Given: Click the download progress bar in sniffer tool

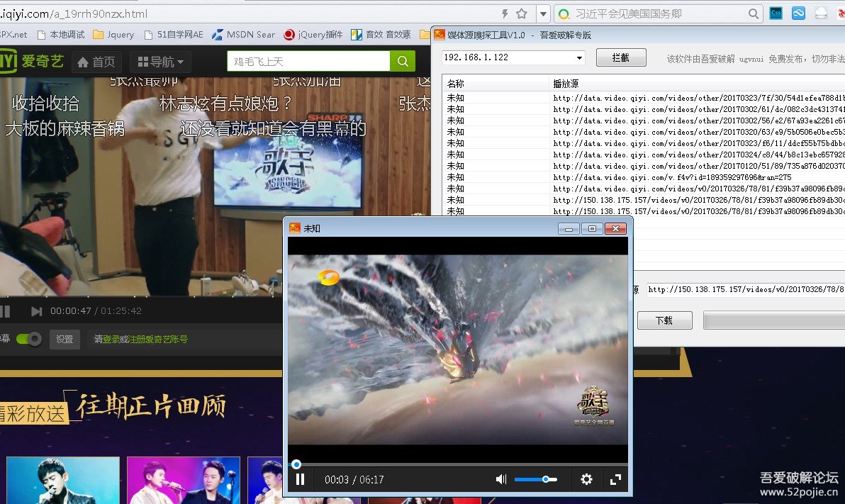Looking at the screenshot, I should (774, 320).
